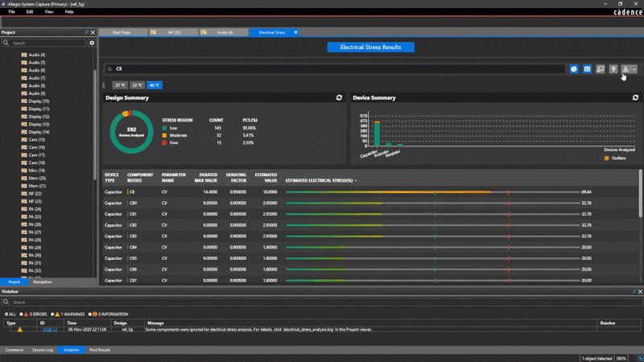Open the File menu
The width and height of the screenshot is (644, 362).
tap(11, 12)
